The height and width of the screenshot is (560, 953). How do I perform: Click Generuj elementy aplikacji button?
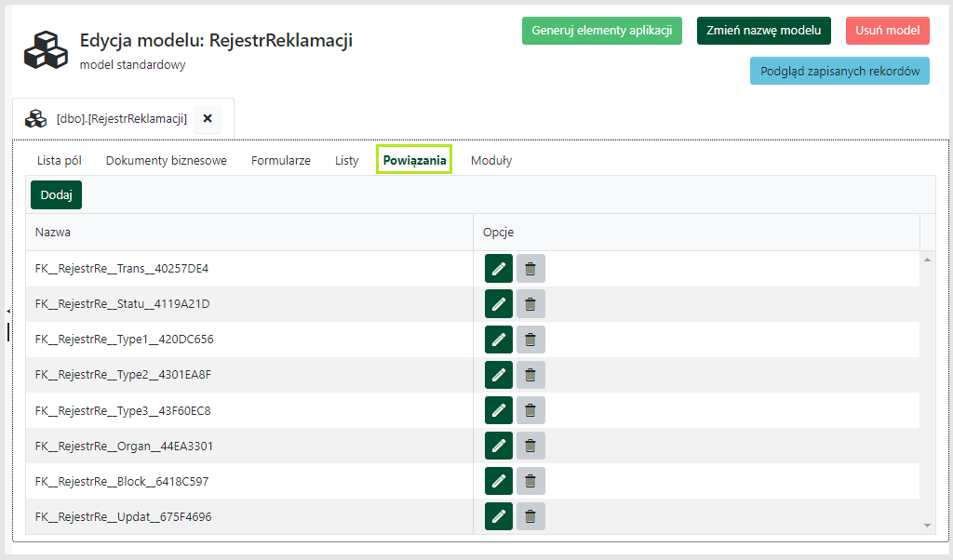(601, 31)
